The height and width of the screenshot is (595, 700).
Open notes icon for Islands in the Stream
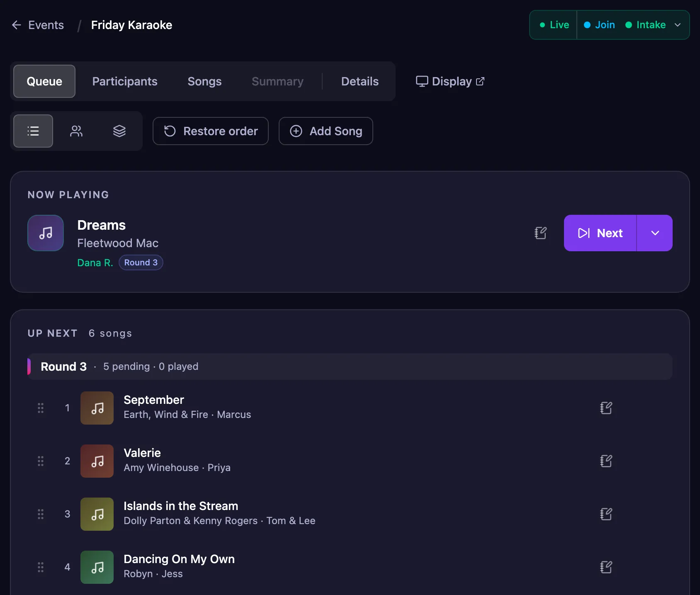tap(606, 514)
